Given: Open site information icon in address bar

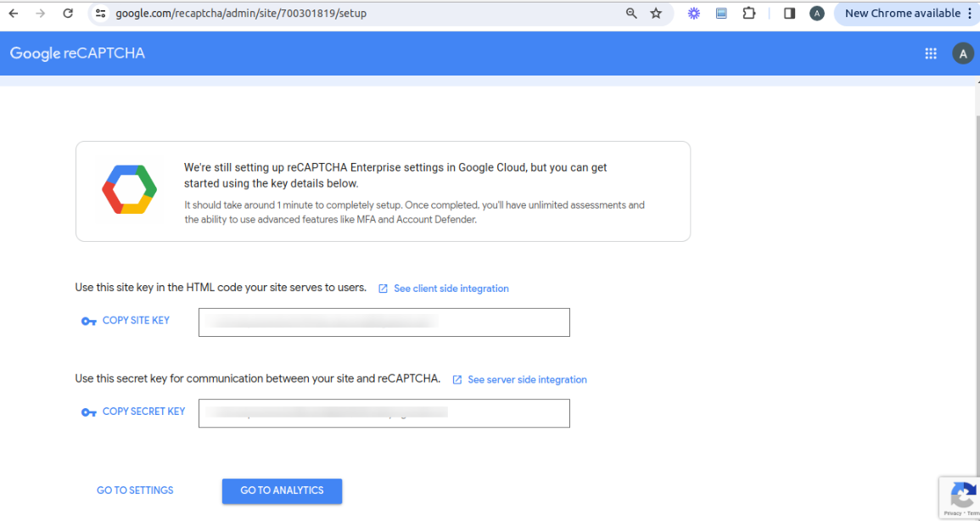Looking at the screenshot, I should click(100, 14).
